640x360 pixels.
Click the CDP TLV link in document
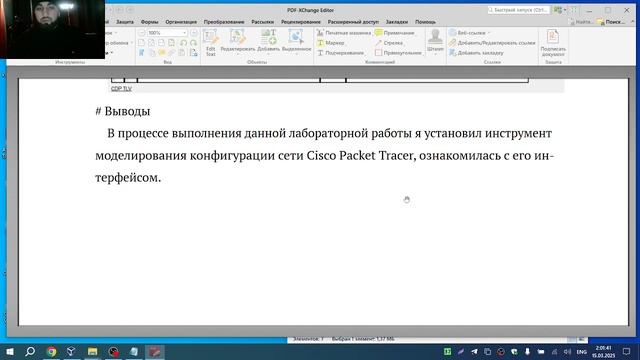(121, 89)
